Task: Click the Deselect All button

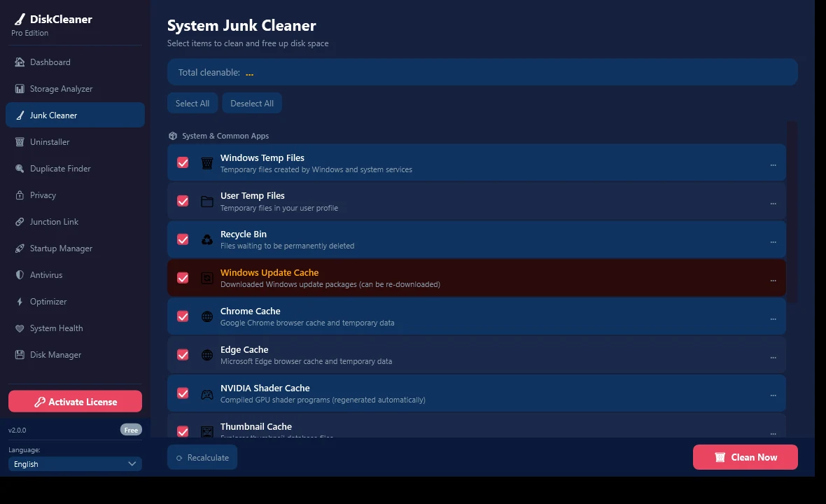Action: pos(252,103)
